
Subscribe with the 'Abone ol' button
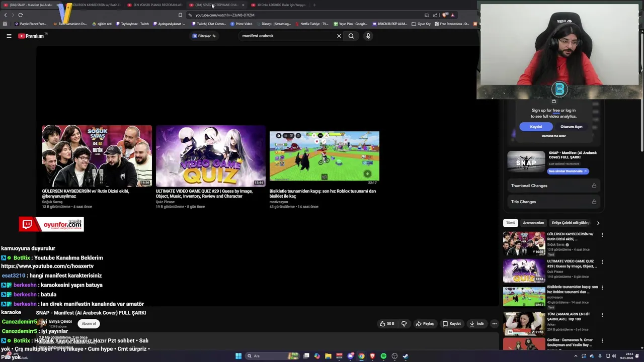(89, 324)
